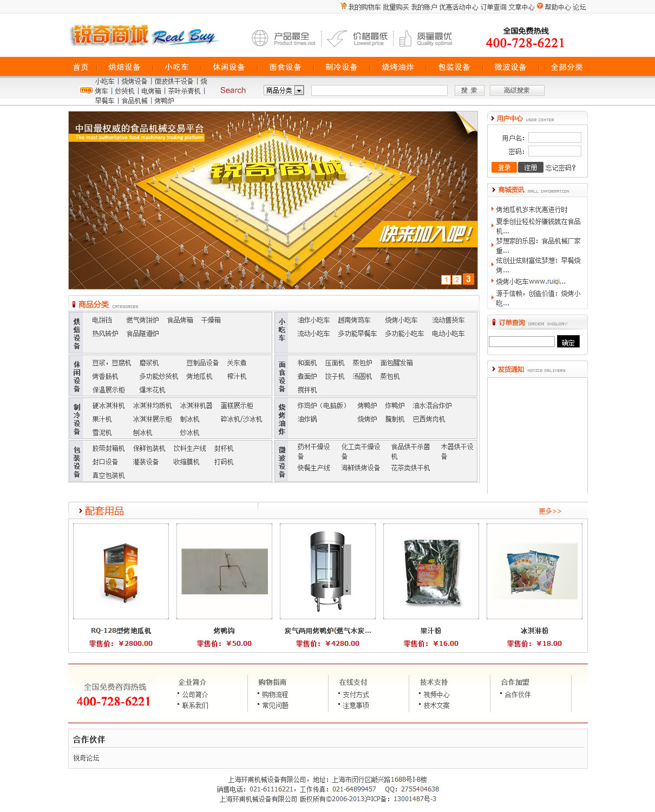The height and width of the screenshot is (812, 655).
Task: Open news item 烤地瓜机岁末优惠进行时
Action: 532,209
